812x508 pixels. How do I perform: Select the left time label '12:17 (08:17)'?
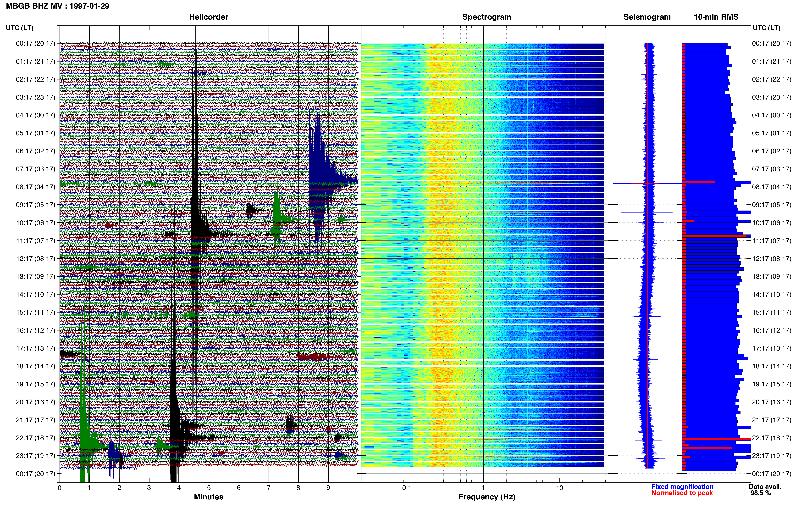[x=36, y=259]
